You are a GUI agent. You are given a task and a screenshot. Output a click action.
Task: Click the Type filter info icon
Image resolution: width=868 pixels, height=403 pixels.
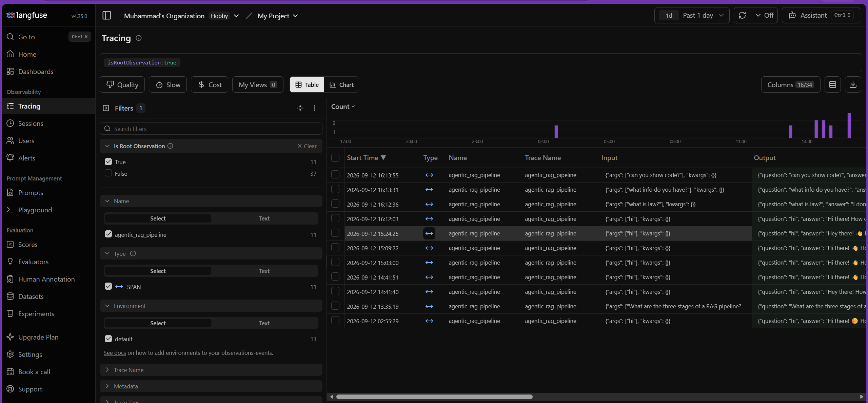(x=133, y=253)
